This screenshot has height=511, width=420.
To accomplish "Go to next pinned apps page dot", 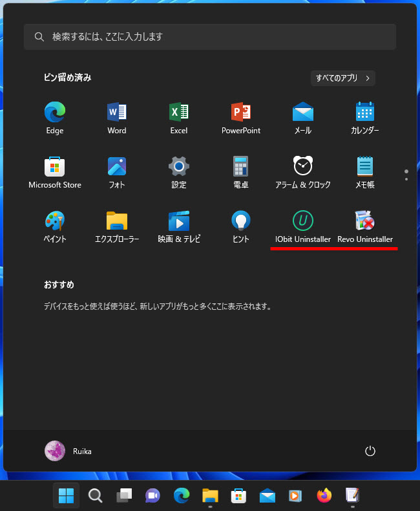I will [x=406, y=179].
